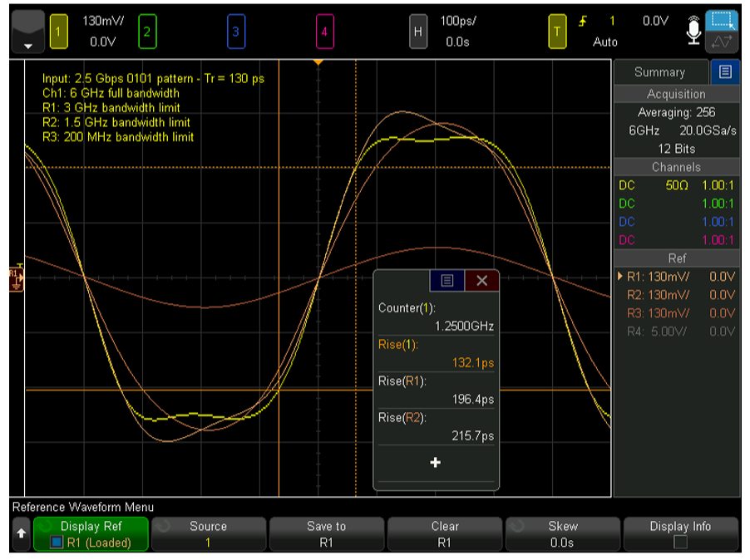
Task: Click the 100ps/ horizontal timebase value
Action: point(458,21)
